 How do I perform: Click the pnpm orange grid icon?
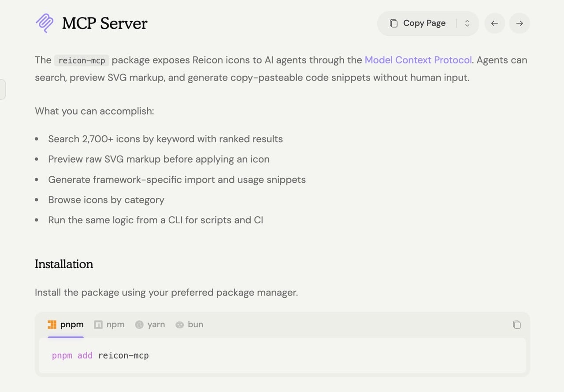point(52,325)
